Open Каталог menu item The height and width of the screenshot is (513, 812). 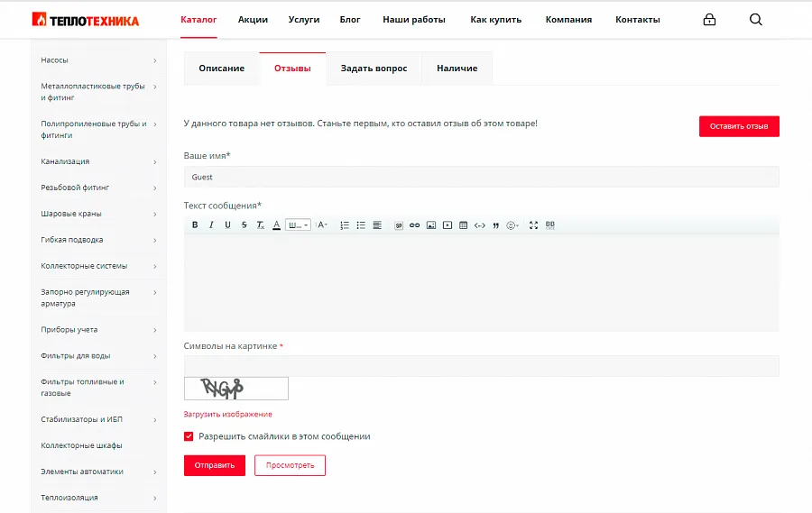(198, 20)
